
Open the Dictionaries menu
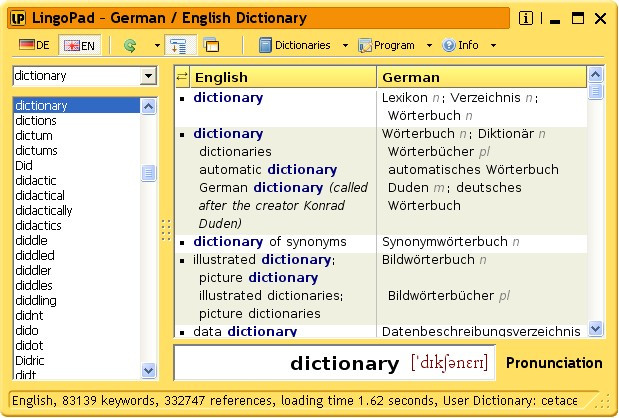pos(294,45)
